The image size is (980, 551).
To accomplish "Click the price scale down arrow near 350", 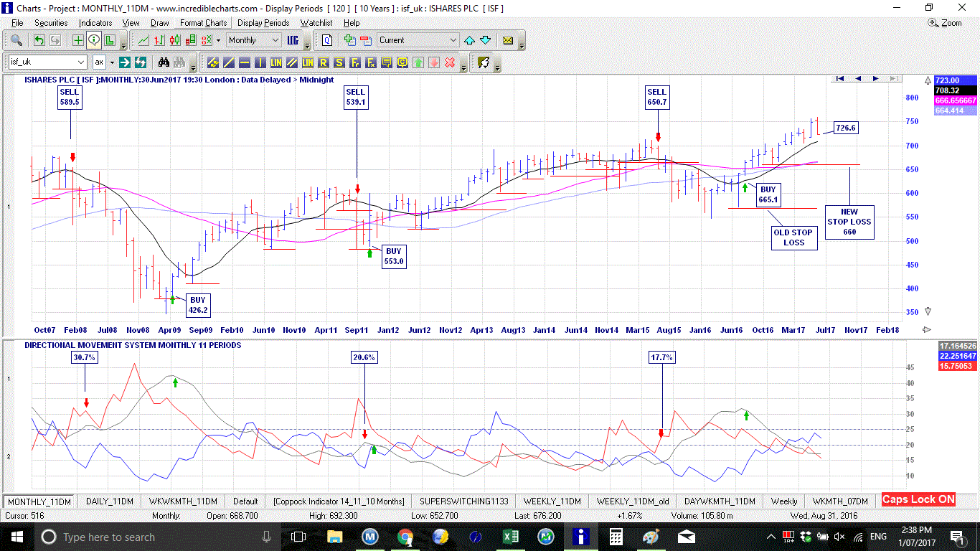I will pos(928,311).
